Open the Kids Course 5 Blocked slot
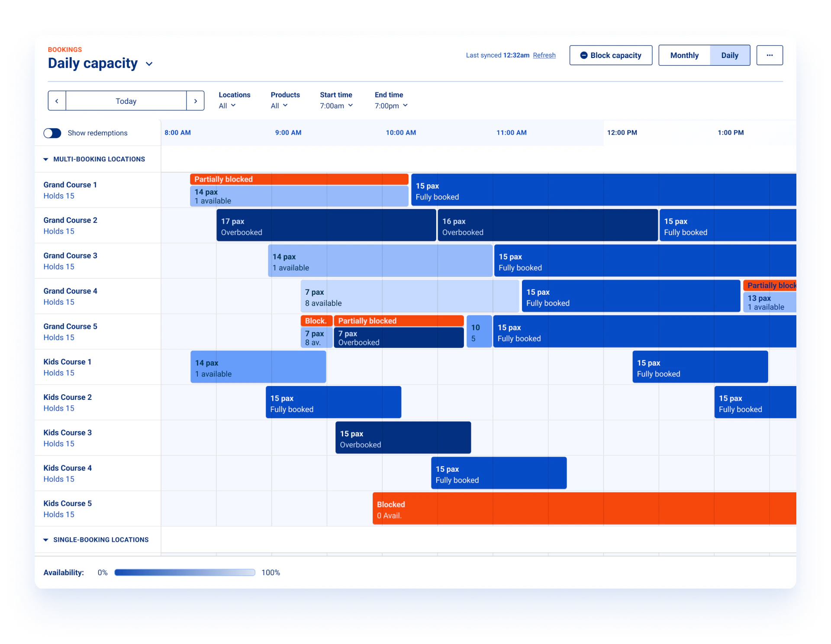 click(584, 509)
